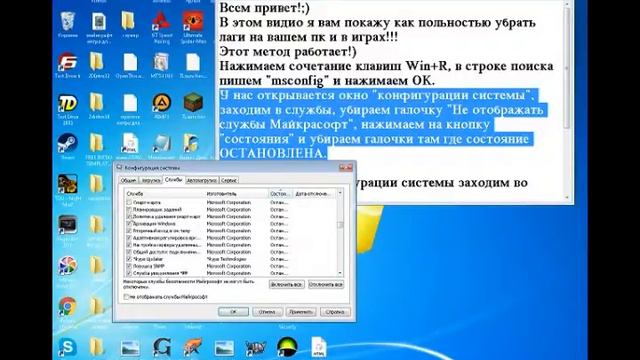Image resolution: width=640 pixels, height=360 pixels.
Task: Launch Google Chrome from the desktop
Action: tap(67, 307)
